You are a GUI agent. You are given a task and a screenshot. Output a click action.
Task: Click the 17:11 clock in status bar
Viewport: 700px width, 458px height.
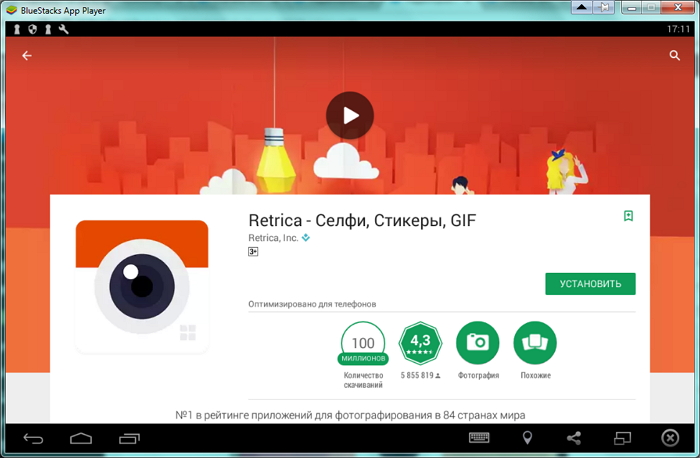point(678,29)
